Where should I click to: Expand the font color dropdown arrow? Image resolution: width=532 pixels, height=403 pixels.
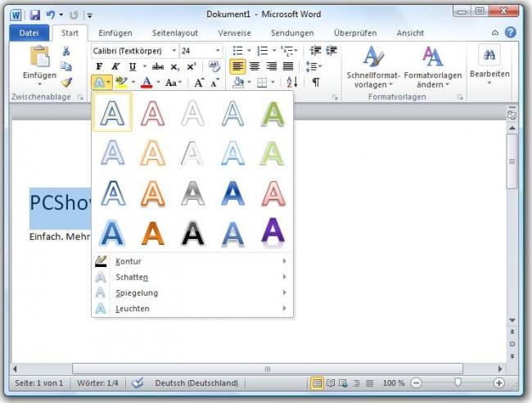coord(158,82)
